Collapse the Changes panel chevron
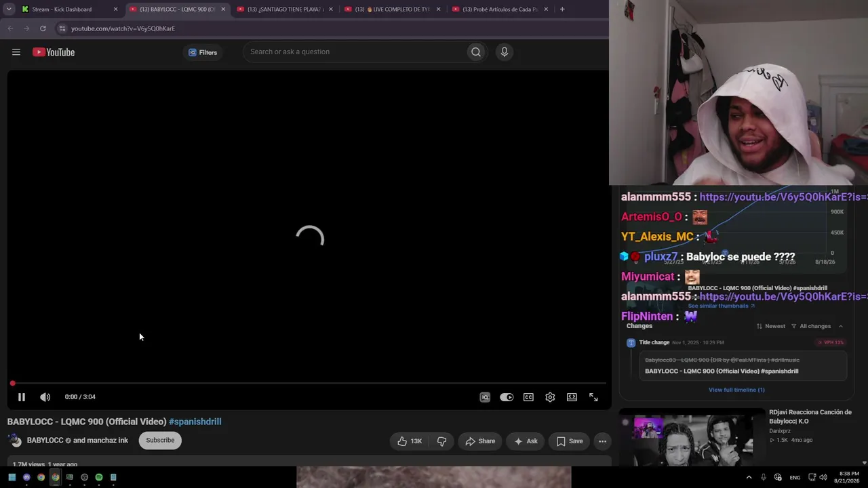Viewport: 868px width, 488px height. click(841, 326)
